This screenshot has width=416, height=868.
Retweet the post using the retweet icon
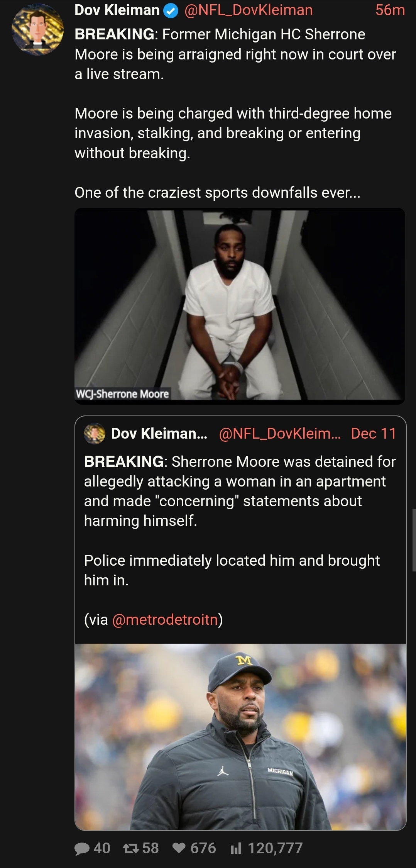[x=131, y=849]
